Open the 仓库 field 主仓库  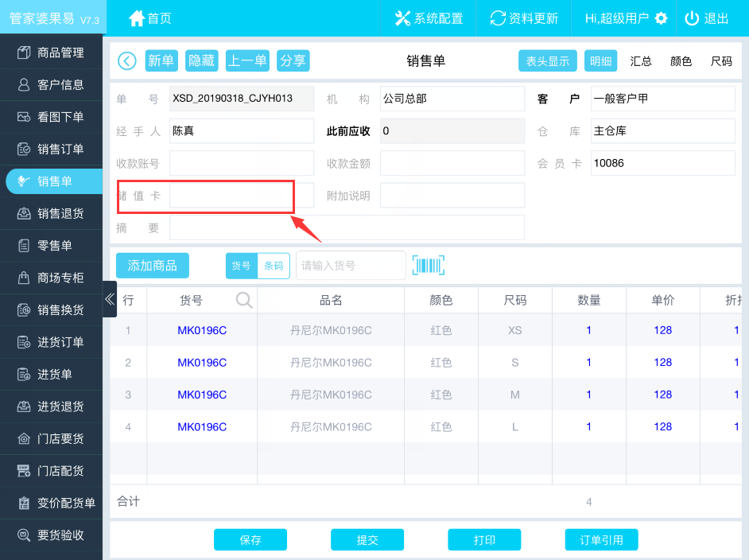coord(663,131)
